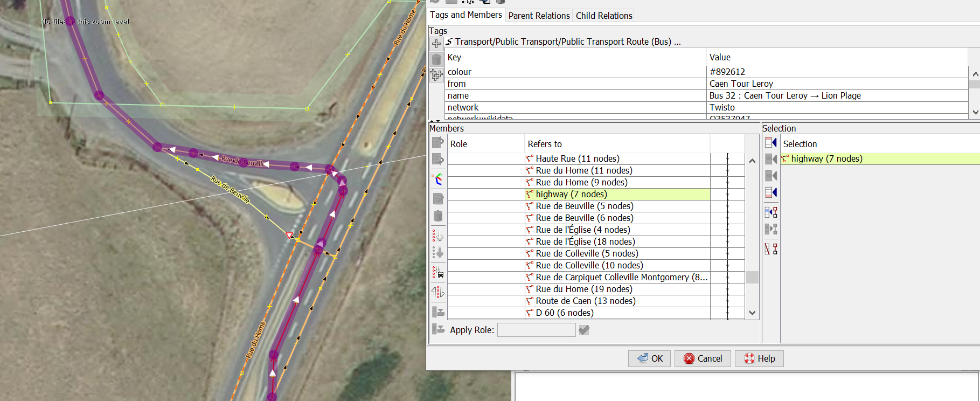
Task: Add selection at end of member list
Action: 771,192
